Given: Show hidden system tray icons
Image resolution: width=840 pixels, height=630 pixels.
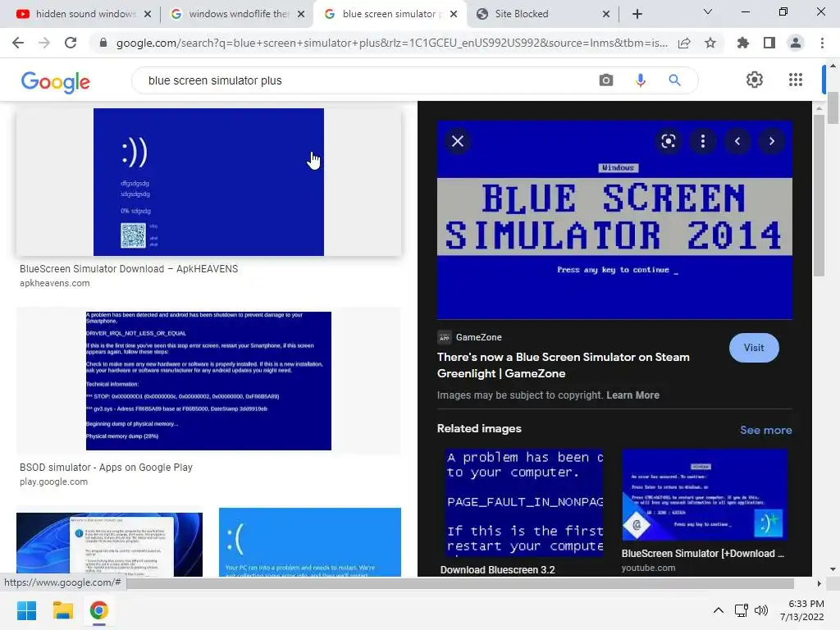Looking at the screenshot, I should click(719, 610).
